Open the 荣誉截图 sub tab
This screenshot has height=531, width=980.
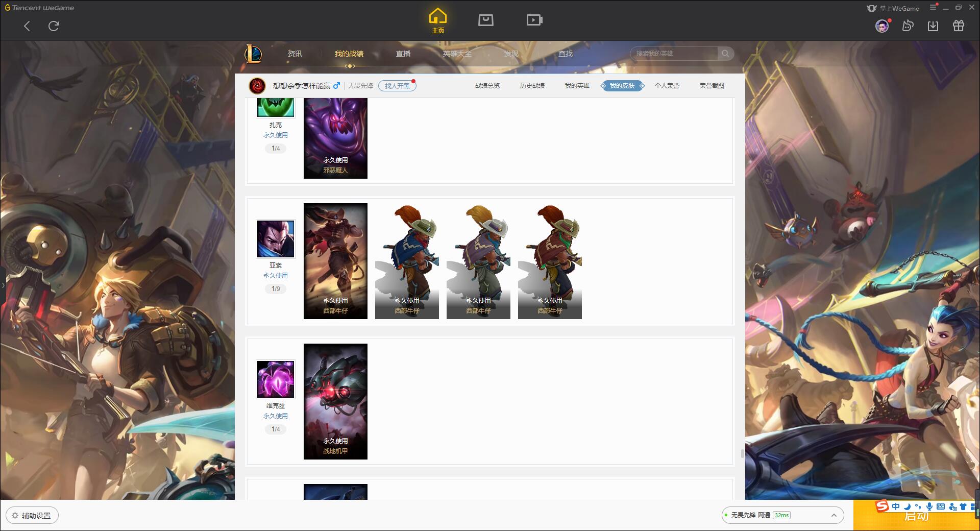712,86
